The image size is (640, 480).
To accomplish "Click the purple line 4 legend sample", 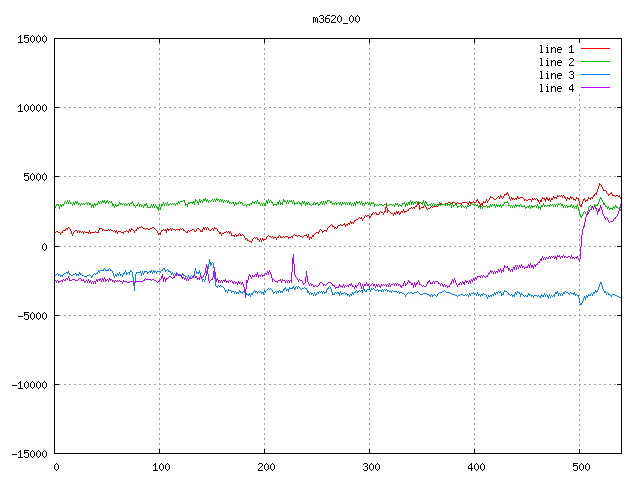I will [x=595, y=88].
